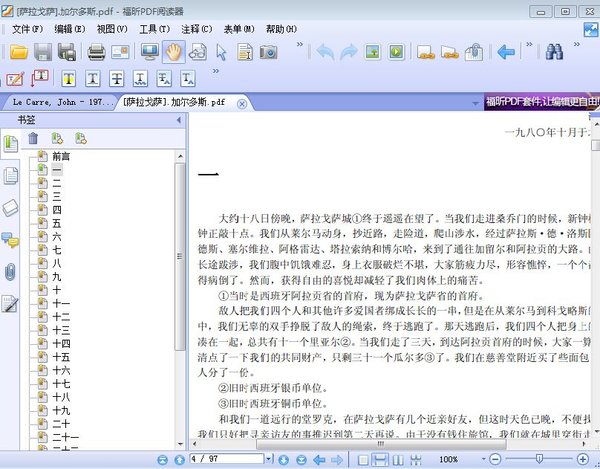Screen dimensions: 600x469
Task: Click the Save As double-floppy icon
Action: 67,52
